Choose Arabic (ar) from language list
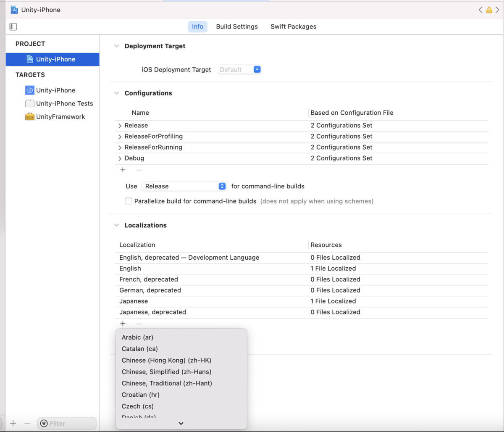This screenshot has height=432, width=504. 181,337
